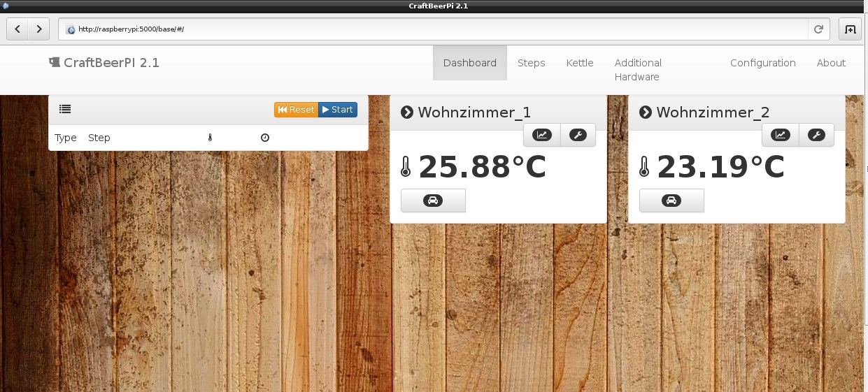The height and width of the screenshot is (392, 868).
Task: Toggle Wohnzimmer_2 automatic mode button
Action: 671,201
